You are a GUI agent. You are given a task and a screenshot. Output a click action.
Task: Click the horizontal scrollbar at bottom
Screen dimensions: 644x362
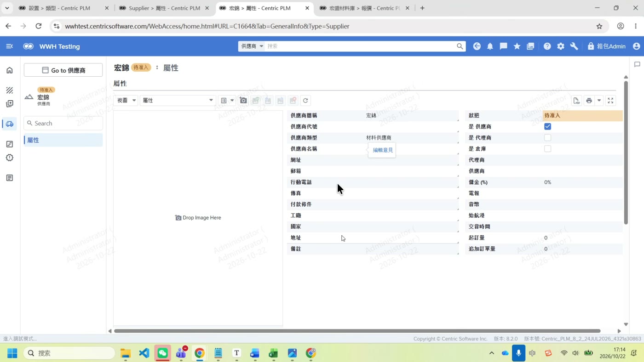pos(357,331)
